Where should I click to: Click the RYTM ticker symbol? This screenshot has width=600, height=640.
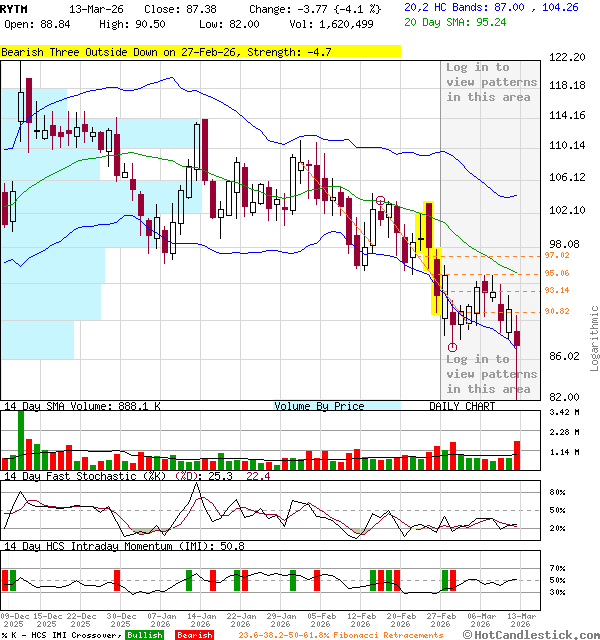15,7
